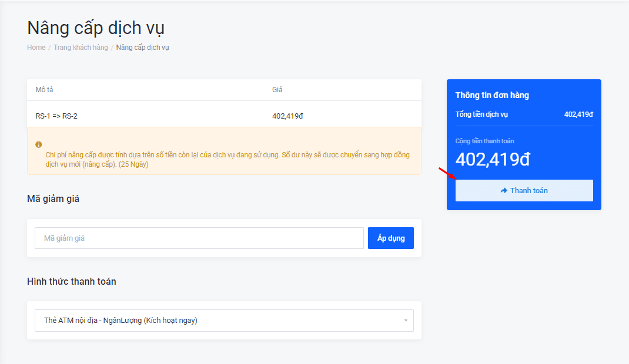Click the 402,419đ price in table row
The width and height of the screenshot is (629, 364).
[x=287, y=116]
